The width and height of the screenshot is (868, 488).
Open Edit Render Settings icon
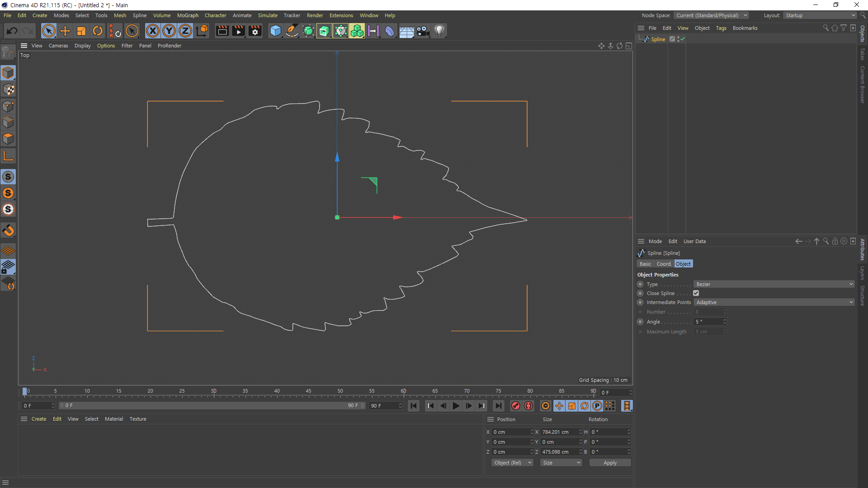point(255,31)
